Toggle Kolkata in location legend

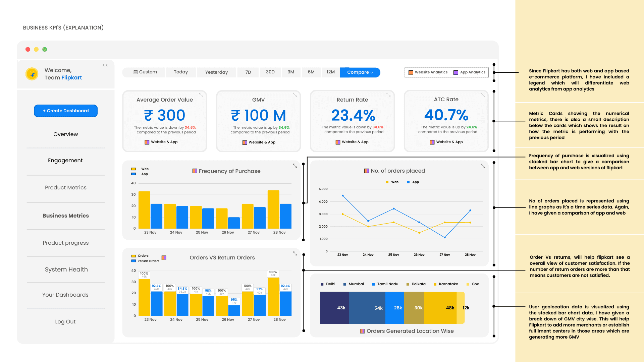coord(416,284)
